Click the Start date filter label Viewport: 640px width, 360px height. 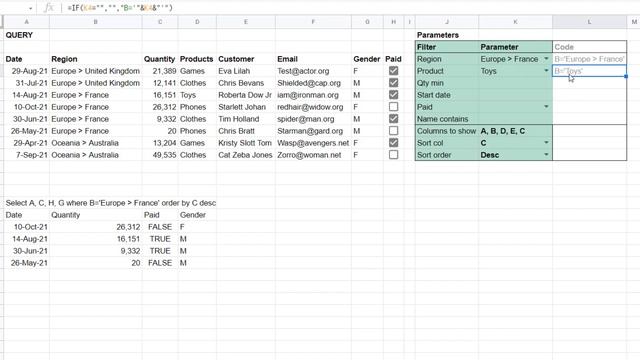[x=433, y=95]
